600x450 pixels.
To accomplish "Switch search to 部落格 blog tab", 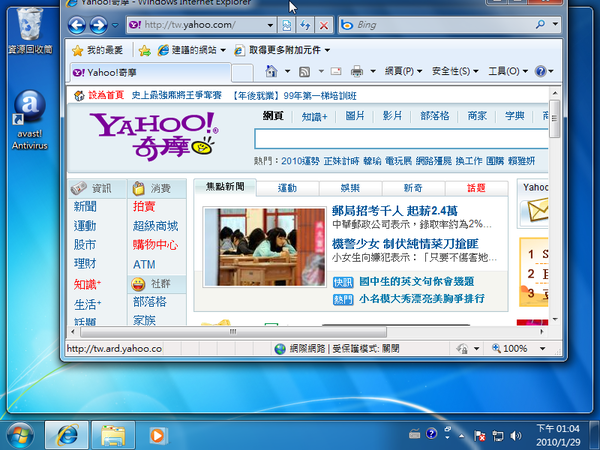I will 435,116.
